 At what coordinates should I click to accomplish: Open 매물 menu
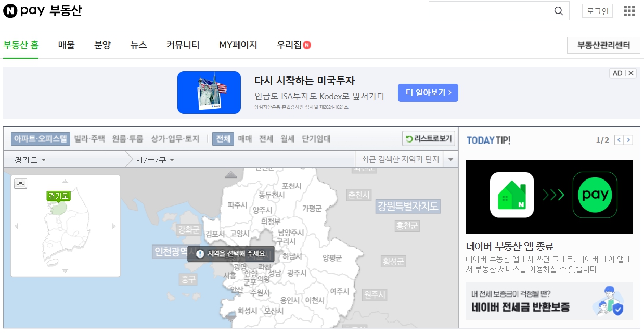coord(67,45)
